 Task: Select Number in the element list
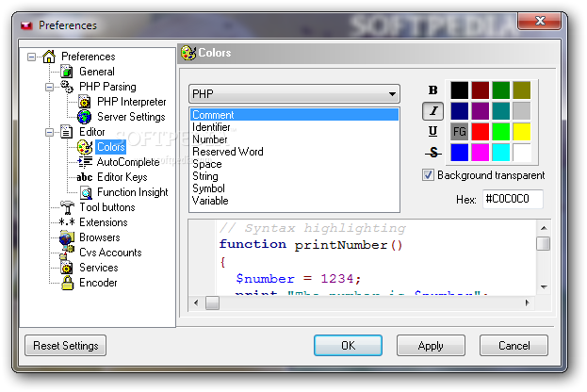tap(294, 139)
